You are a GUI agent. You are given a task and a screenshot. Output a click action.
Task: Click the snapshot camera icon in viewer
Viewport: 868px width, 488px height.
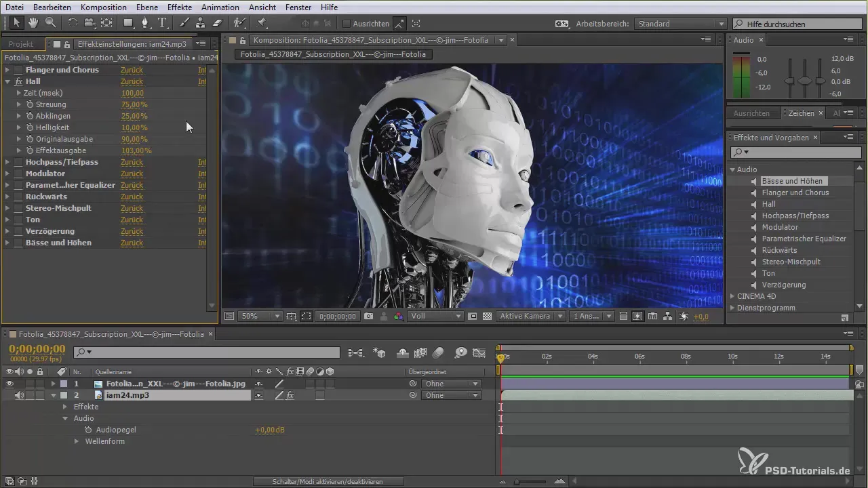[368, 317]
